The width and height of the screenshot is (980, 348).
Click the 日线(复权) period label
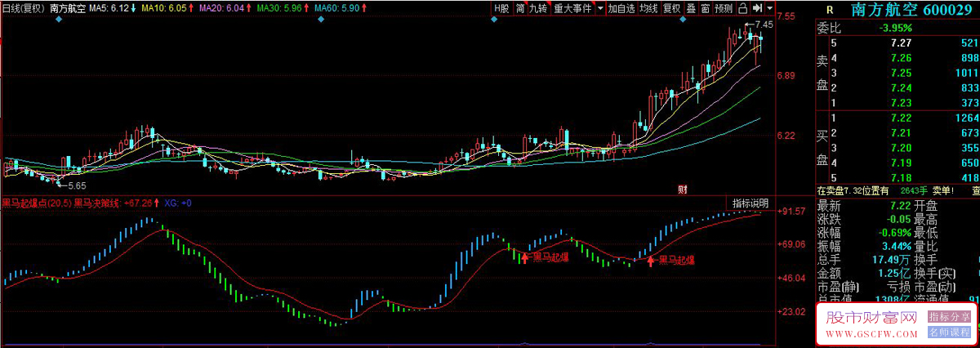tap(23, 8)
